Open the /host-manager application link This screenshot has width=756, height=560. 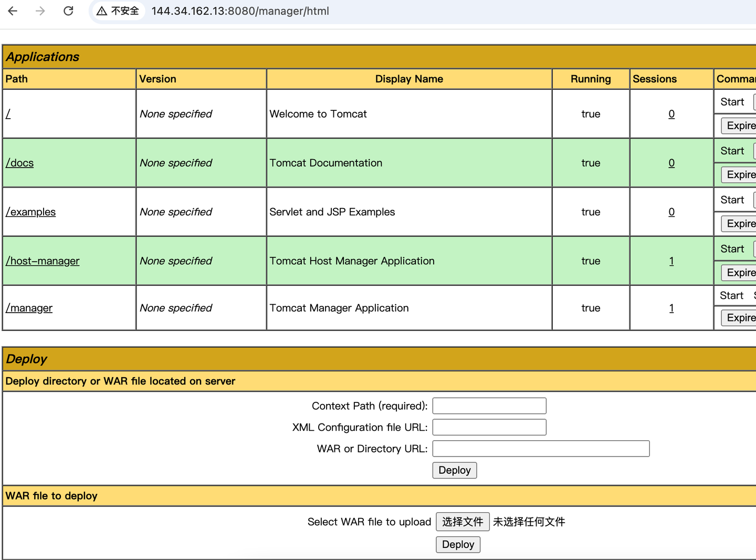(43, 261)
